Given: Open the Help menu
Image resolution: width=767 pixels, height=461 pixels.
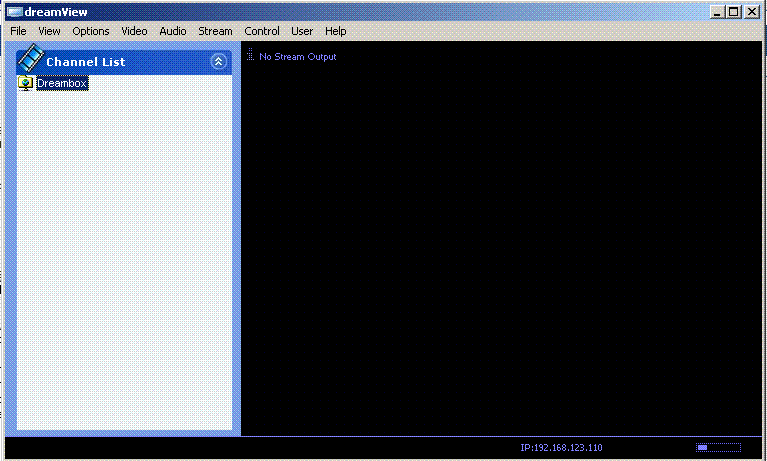Looking at the screenshot, I should coord(336,31).
